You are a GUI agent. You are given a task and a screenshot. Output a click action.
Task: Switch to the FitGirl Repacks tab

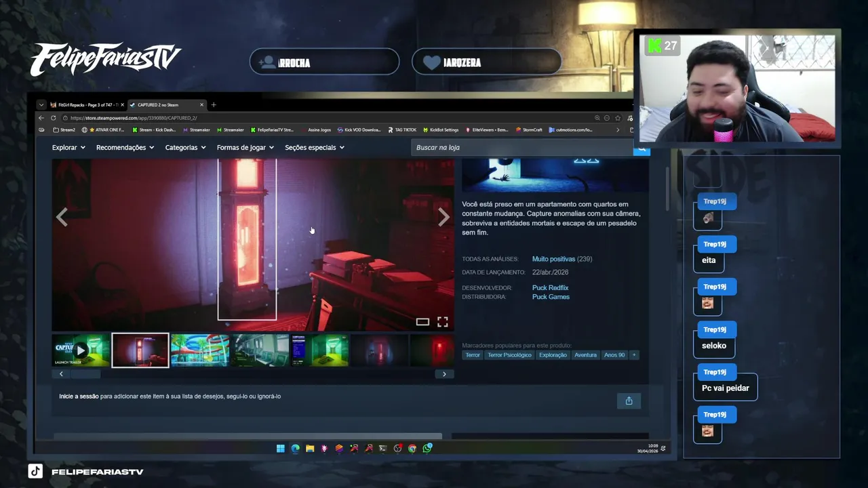(x=87, y=105)
